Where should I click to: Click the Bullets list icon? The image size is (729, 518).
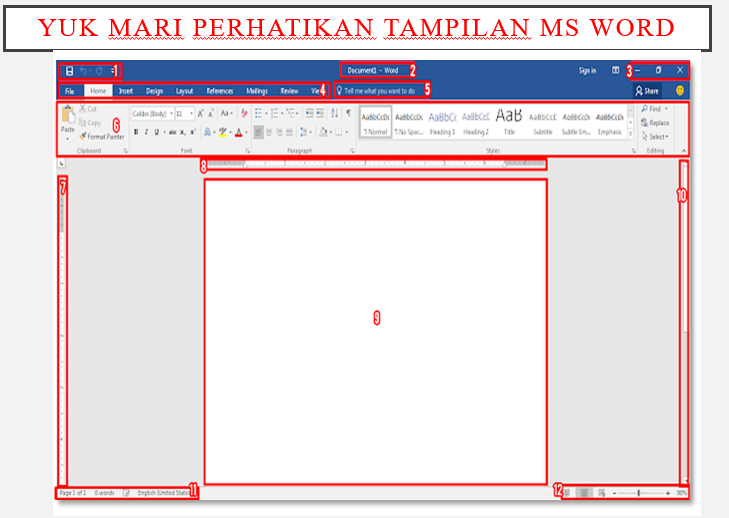click(x=258, y=113)
